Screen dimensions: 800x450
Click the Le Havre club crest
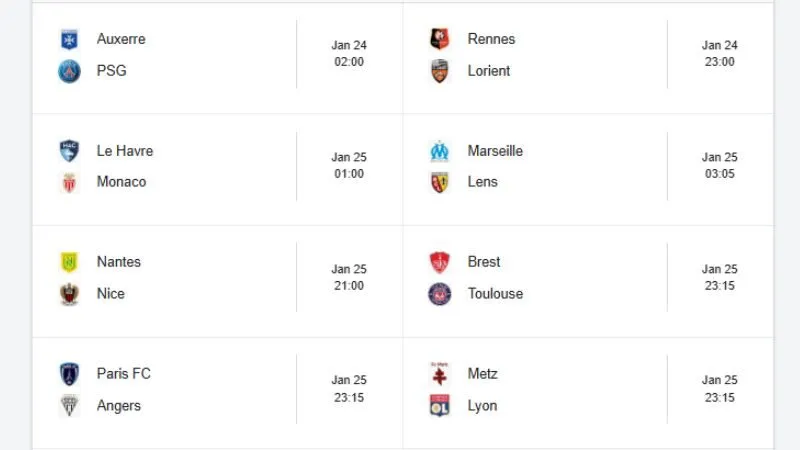click(x=69, y=151)
